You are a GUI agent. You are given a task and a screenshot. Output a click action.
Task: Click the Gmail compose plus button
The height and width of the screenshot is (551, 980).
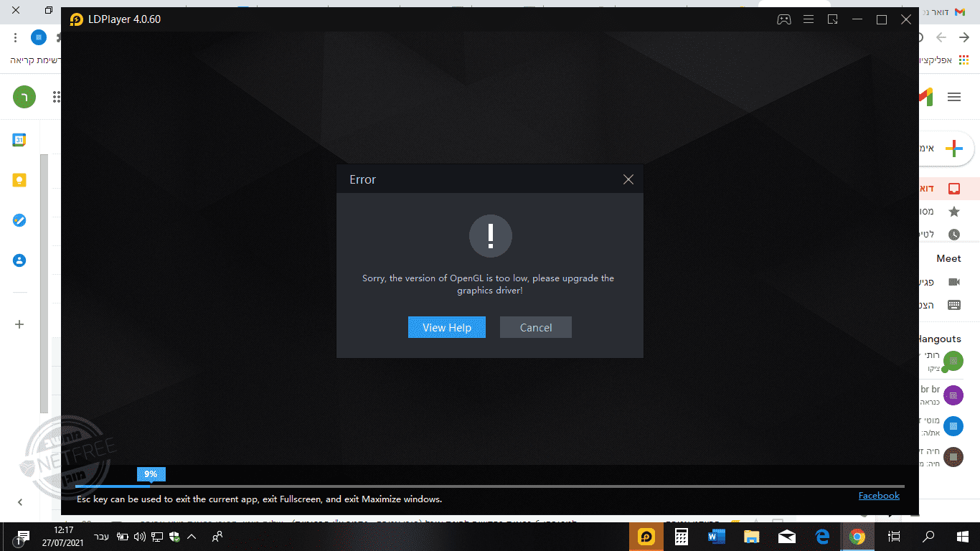point(953,149)
